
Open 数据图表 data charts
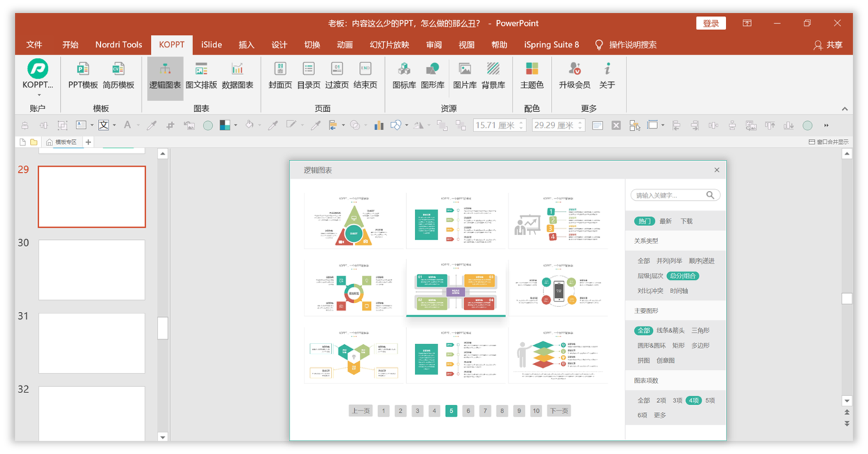(237, 74)
